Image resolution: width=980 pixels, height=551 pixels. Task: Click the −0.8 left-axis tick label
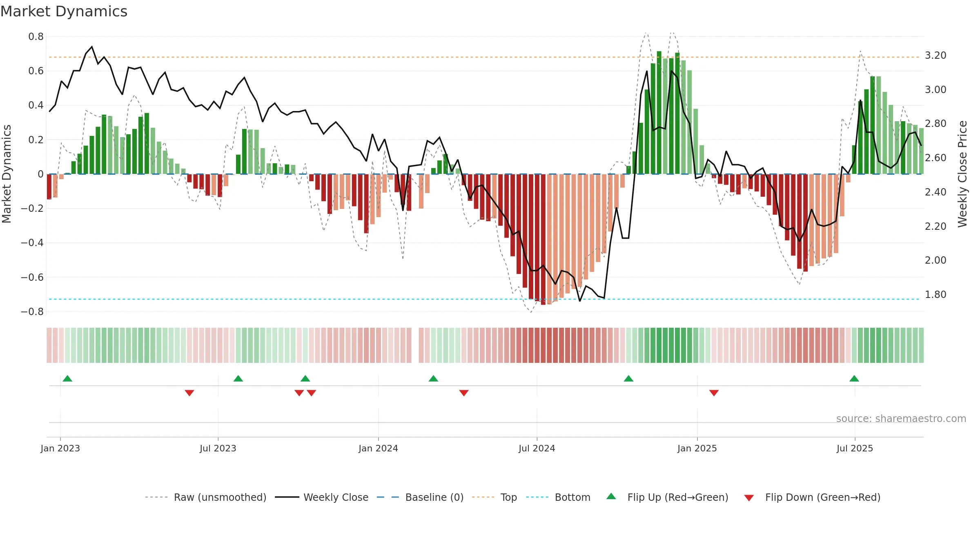pyautogui.click(x=32, y=312)
